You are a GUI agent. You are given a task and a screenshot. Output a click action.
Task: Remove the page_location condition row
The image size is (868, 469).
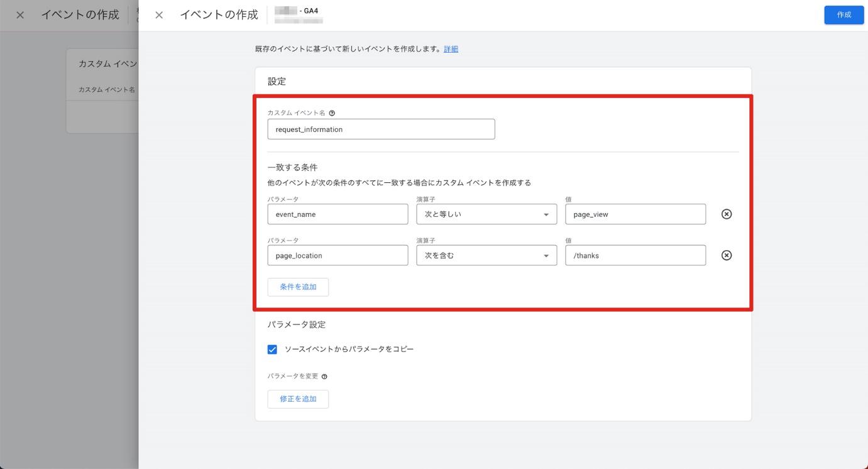[x=727, y=255]
